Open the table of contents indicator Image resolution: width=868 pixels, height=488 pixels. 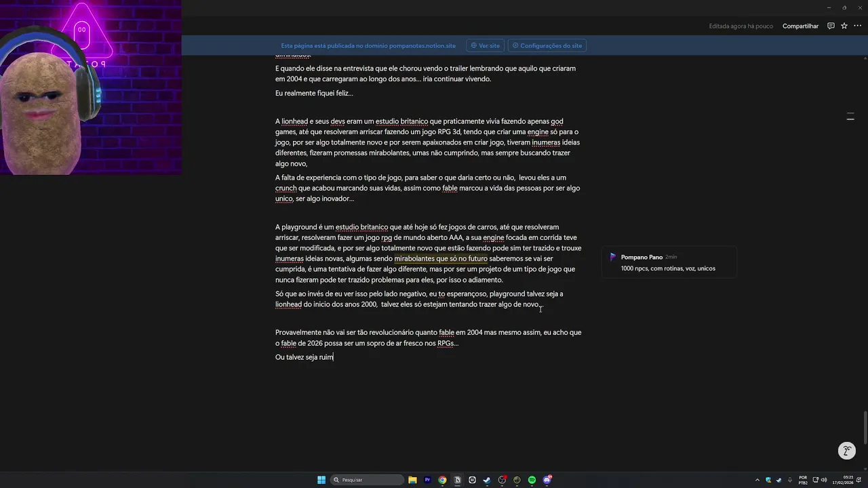pos(850,117)
